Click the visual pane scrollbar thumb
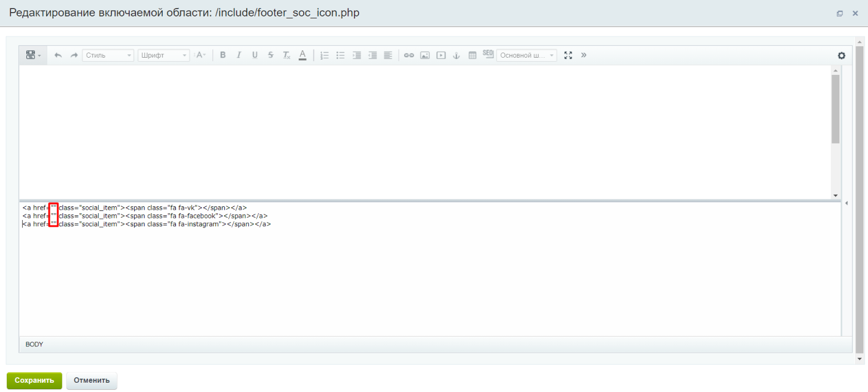Viewport: 868px width, 392px height. click(835, 109)
